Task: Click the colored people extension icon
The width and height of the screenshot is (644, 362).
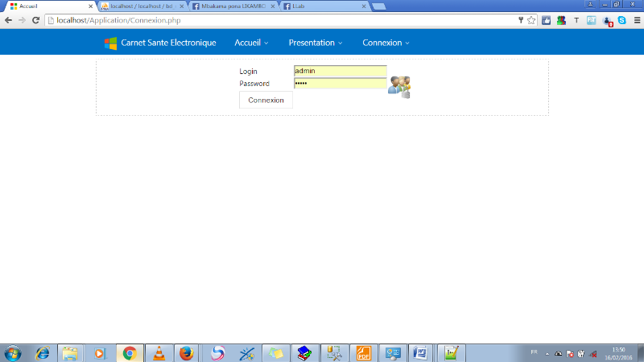Action: [x=561, y=20]
